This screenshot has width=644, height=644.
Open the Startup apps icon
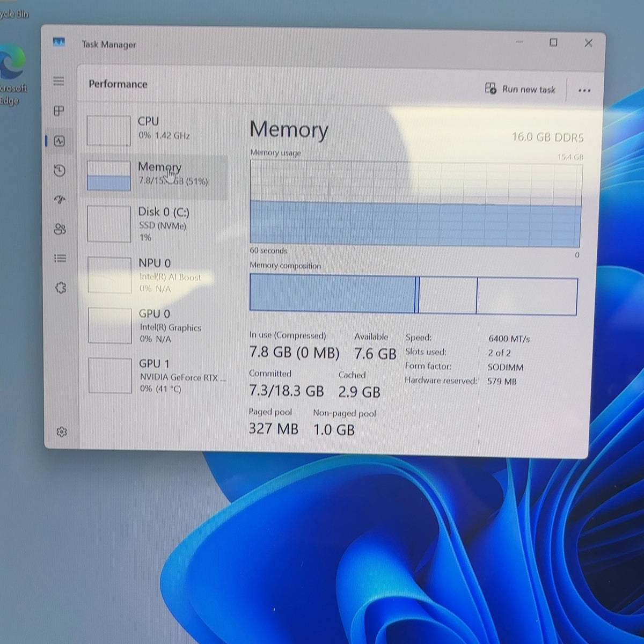60,200
